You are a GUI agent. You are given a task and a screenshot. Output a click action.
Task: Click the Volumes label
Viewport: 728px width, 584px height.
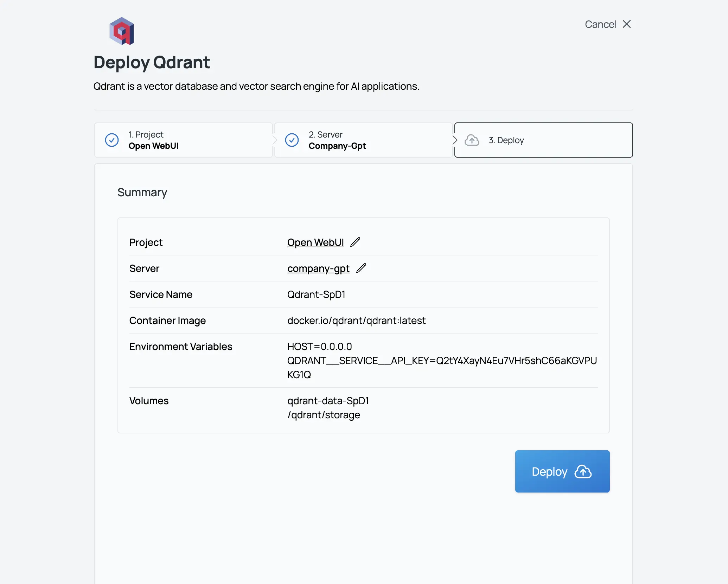click(x=149, y=401)
